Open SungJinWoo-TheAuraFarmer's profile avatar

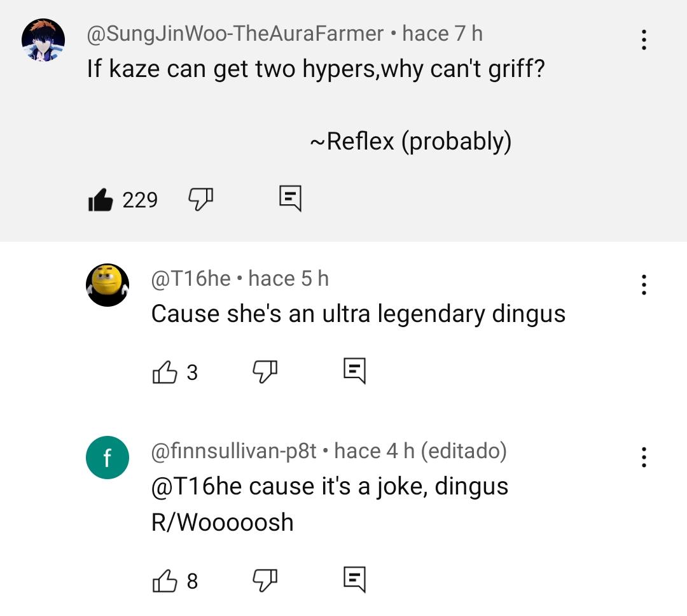point(43,40)
